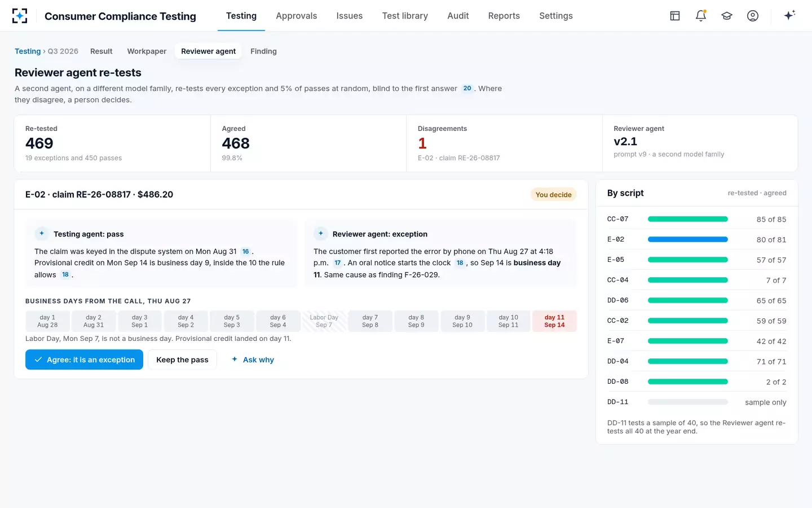Open citation 18 after 'starts the clock'

click(x=460, y=263)
